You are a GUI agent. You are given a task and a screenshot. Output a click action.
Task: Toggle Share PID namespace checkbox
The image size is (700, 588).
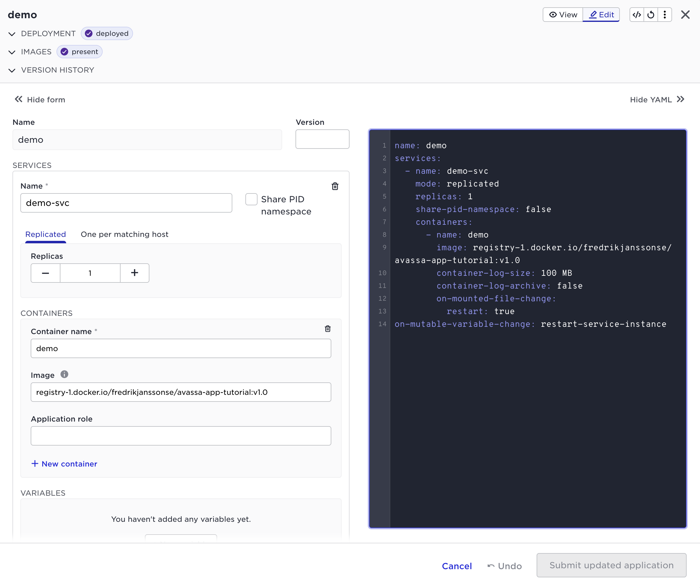[x=251, y=199]
